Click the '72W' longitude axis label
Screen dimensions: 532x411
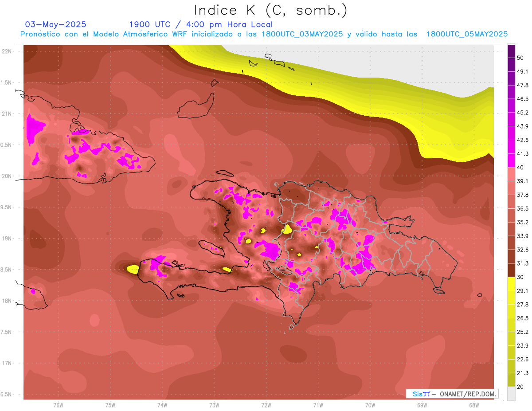click(x=266, y=405)
